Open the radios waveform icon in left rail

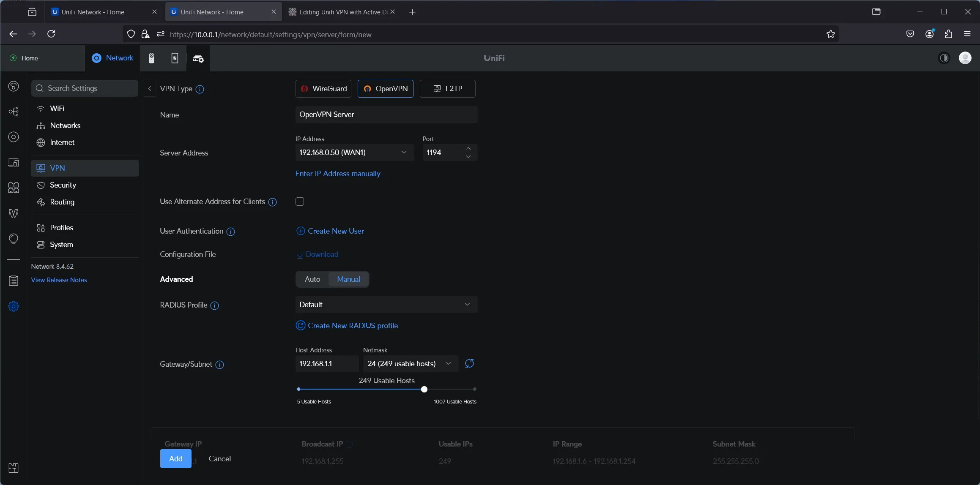14,213
